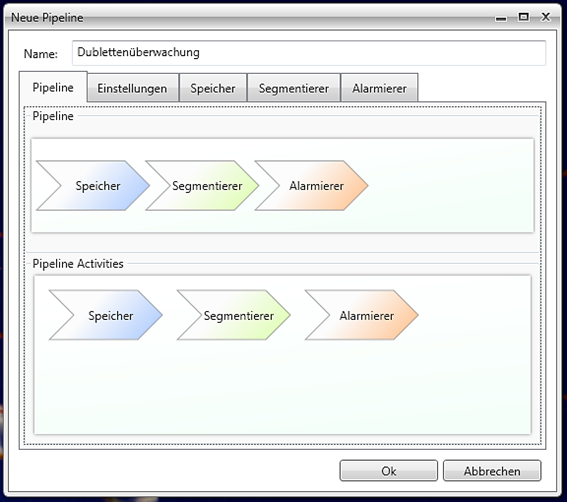The height and width of the screenshot is (502, 567).
Task: Close the Neue Pipeline dialog
Action: point(546,17)
